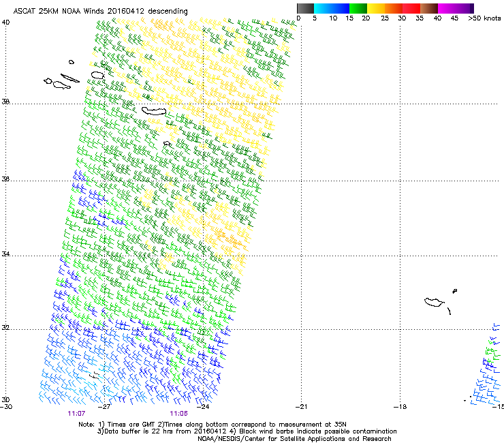The image size is (504, 443).
Task: Click the elongated São Miguel island outline below the upper '38' latitude line
Action: (154, 111)
